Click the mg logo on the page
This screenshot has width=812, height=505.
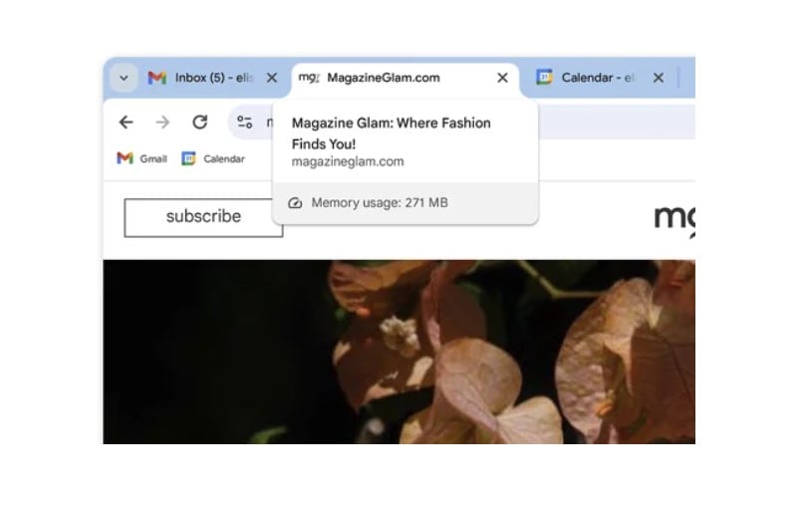(x=675, y=220)
